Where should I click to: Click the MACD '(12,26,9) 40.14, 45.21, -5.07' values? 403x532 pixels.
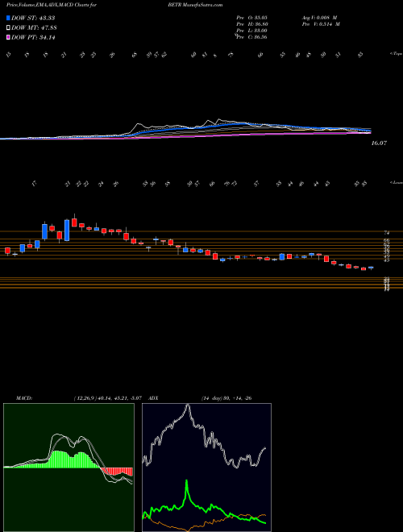tap(110, 397)
